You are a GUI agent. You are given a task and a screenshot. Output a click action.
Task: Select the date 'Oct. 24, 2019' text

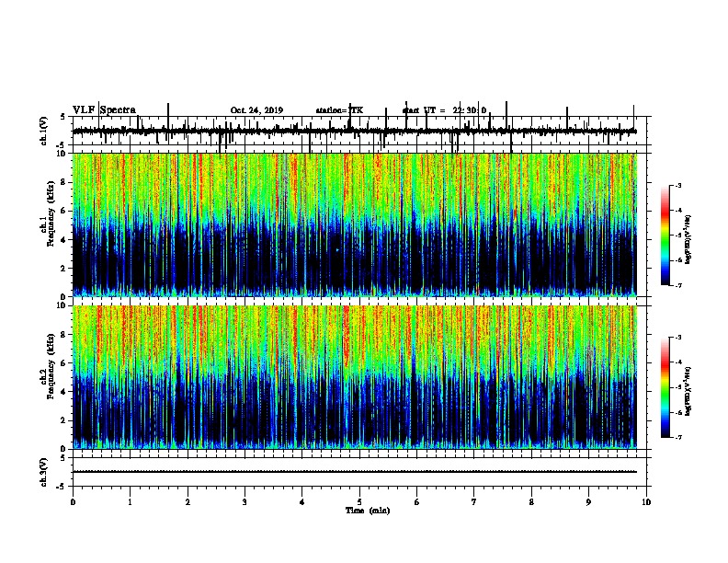pyautogui.click(x=256, y=110)
